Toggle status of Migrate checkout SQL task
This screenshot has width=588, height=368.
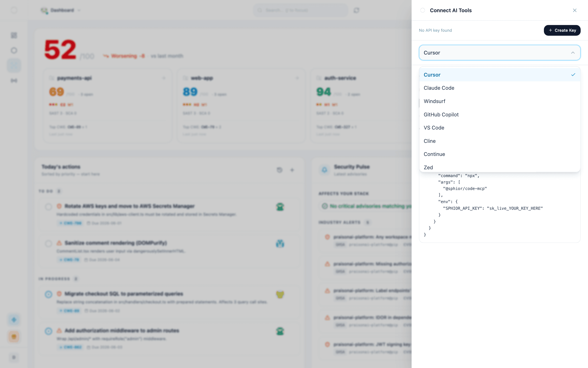tap(48, 294)
